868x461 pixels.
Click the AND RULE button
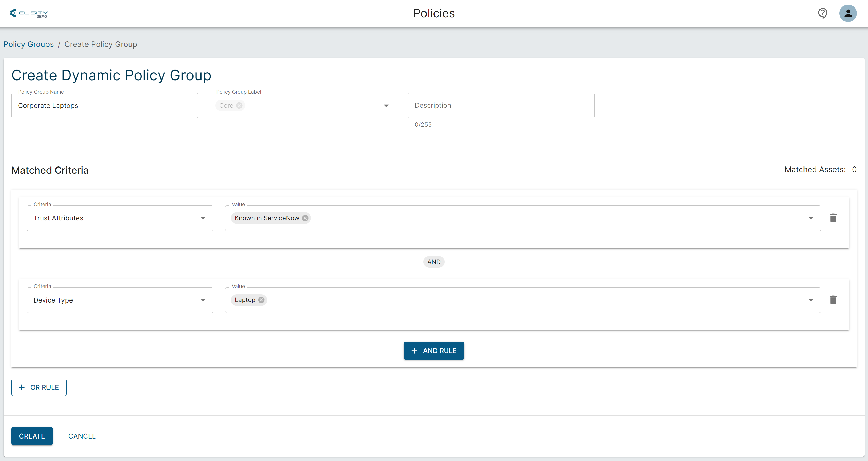pos(434,351)
